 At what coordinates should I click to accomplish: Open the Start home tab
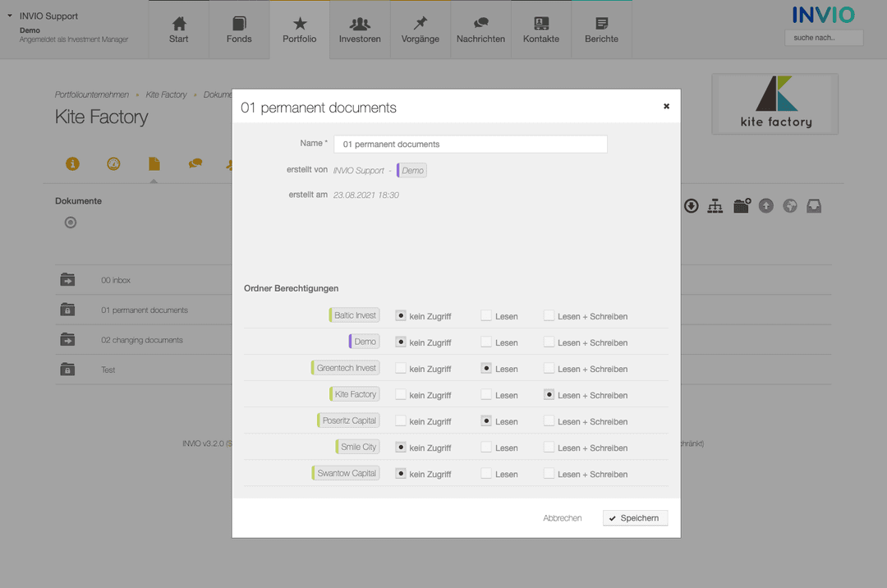178,30
